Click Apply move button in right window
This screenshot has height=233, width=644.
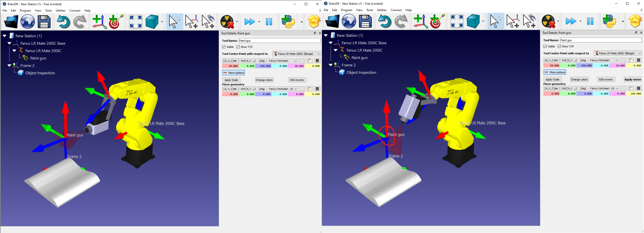tap(632, 79)
